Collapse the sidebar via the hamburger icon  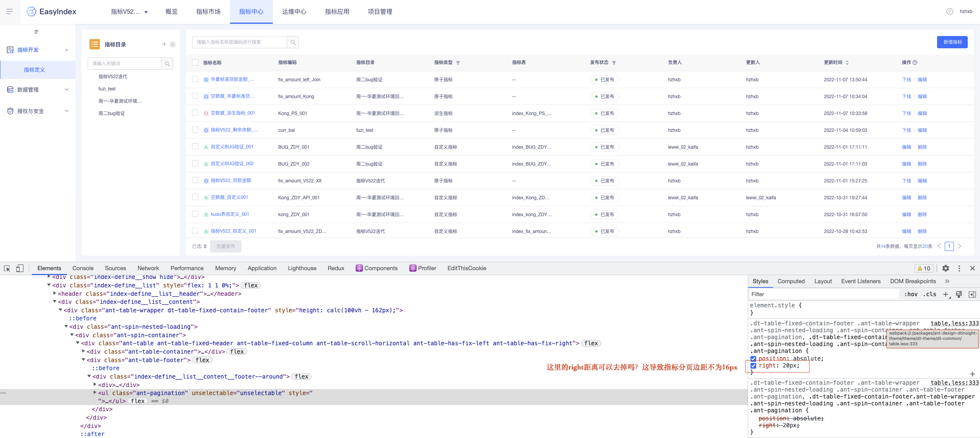pyautogui.click(x=10, y=11)
